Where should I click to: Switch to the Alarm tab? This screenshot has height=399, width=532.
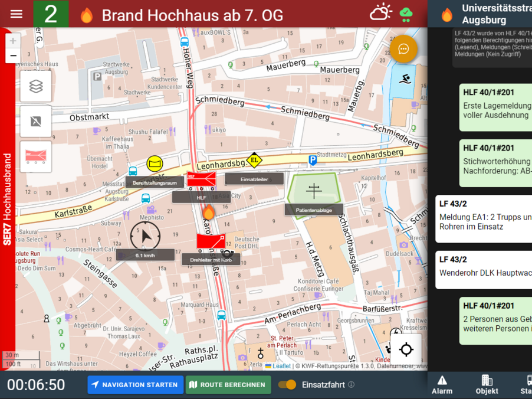click(442, 384)
